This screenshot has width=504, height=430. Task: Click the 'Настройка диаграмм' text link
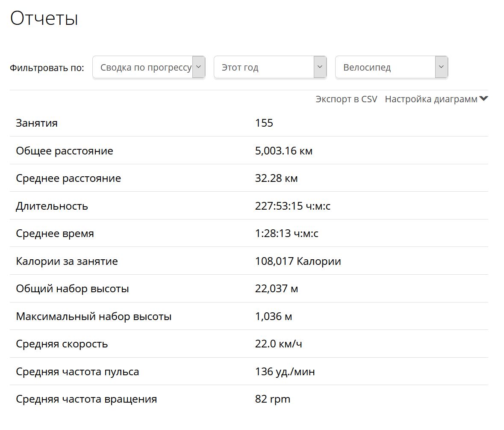tap(430, 99)
